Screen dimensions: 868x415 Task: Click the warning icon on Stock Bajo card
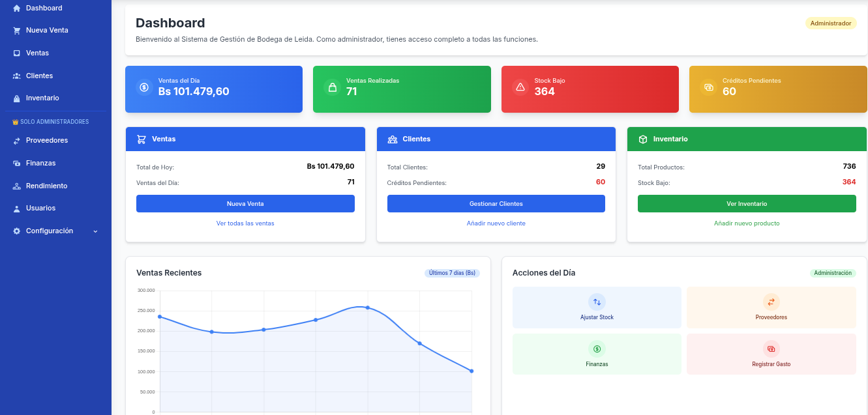pyautogui.click(x=520, y=87)
